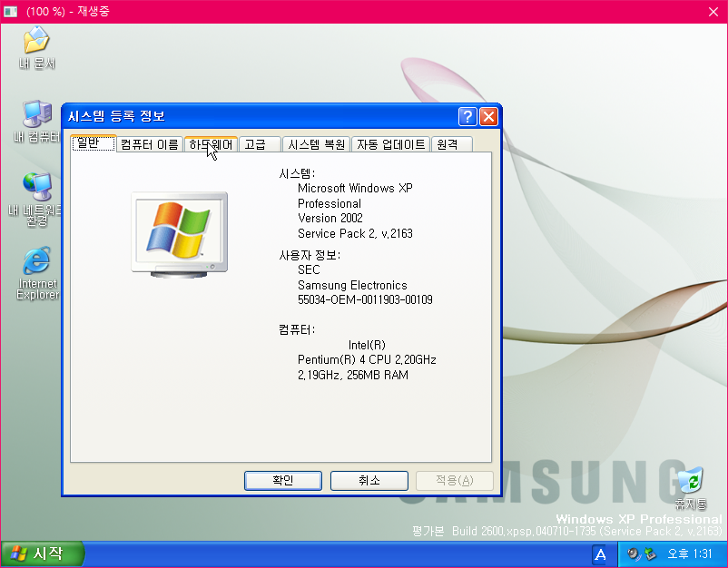Click the product ID 55034-OEM-0011903-00109
The image size is (728, 568).
pyautogui.click(x=365, y=299)
